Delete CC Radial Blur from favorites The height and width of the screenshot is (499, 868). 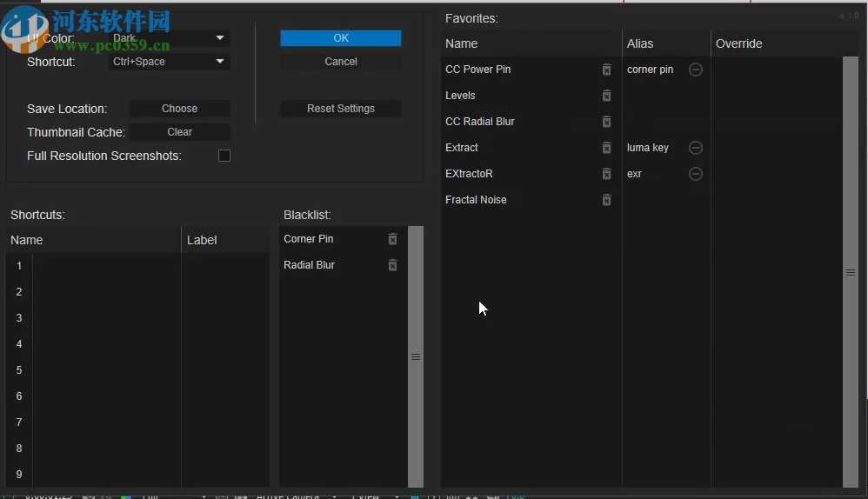pos(607,122)
